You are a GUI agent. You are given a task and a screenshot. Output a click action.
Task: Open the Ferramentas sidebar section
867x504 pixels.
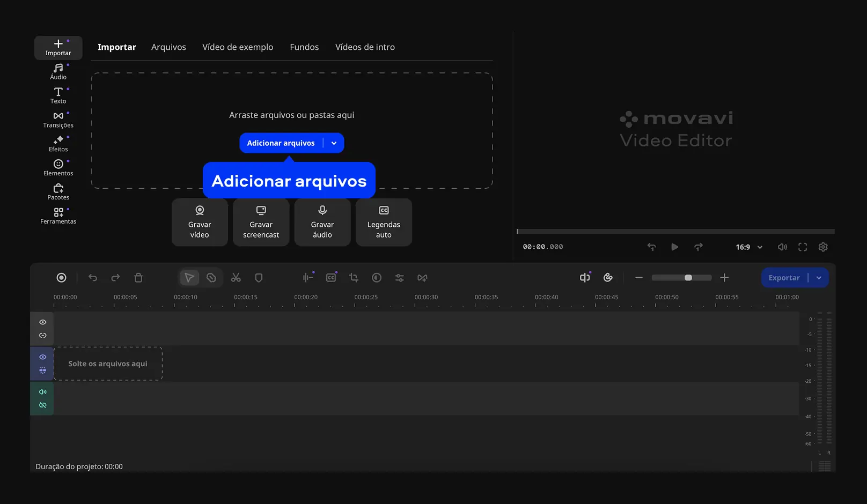pyautogui.click(x=58, y=216)
